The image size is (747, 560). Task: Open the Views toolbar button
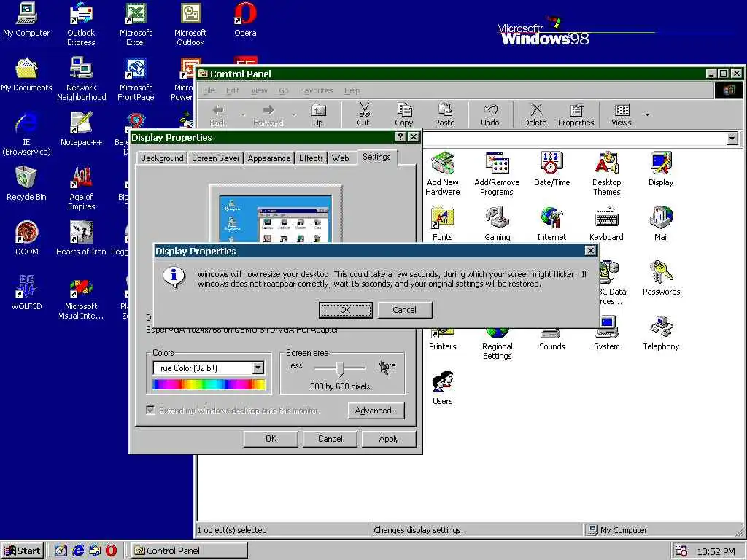point(622,114)
